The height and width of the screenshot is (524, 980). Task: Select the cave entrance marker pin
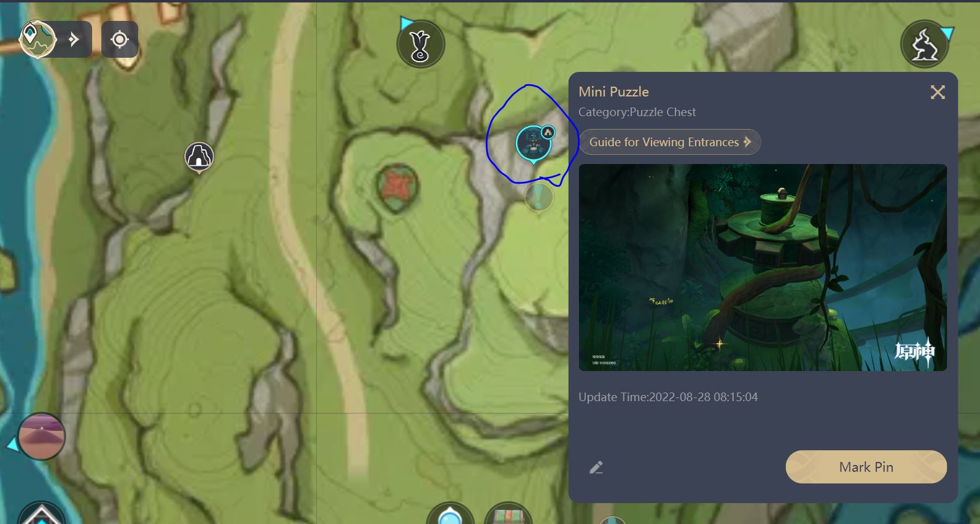[199, 157]
